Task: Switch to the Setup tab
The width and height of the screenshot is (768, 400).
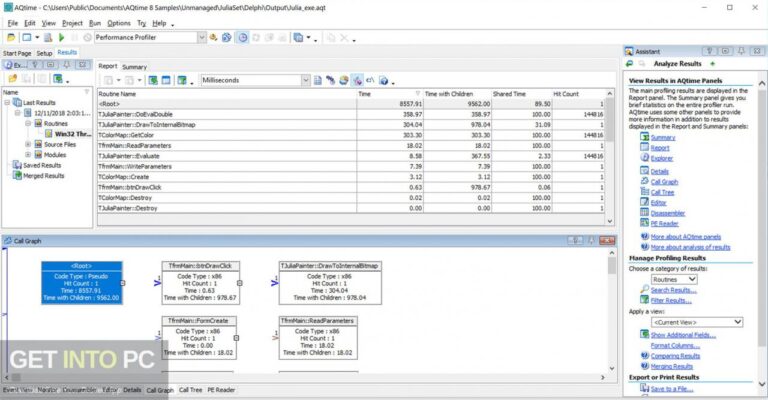Action: [x=44, y=53]
